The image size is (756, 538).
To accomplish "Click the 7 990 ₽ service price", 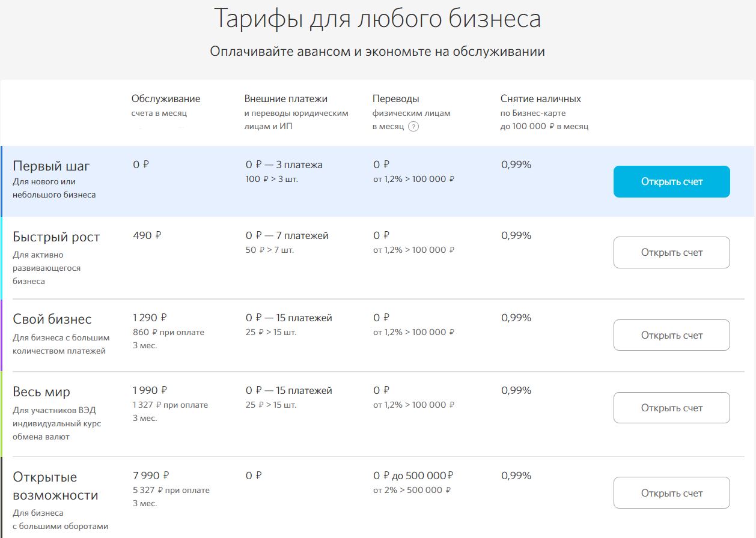I will point(151,476).
